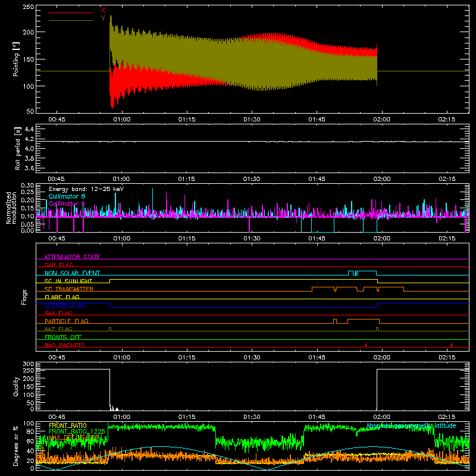
Task: Click the olive Y legend line
Action: point(71,20)
